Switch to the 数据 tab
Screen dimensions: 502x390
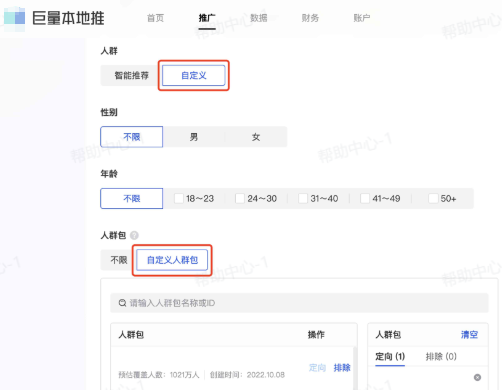[x=259, y=18]
